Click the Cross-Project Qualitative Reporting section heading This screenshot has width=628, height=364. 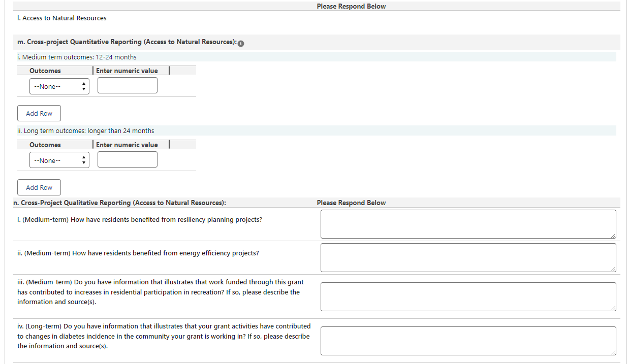(x=119, y=203)
